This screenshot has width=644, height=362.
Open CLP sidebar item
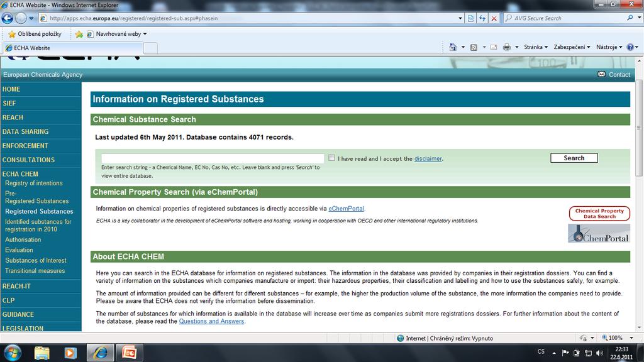(x=9, y=300)
